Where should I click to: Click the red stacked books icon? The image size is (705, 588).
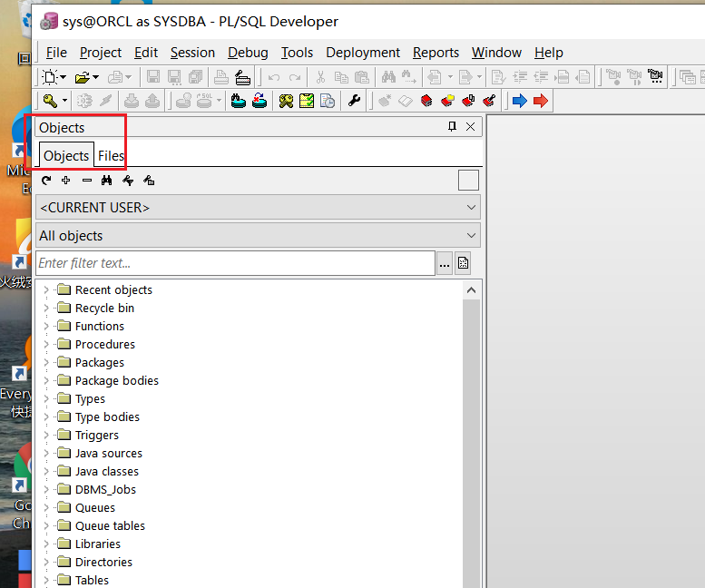[x=426, y=101]
